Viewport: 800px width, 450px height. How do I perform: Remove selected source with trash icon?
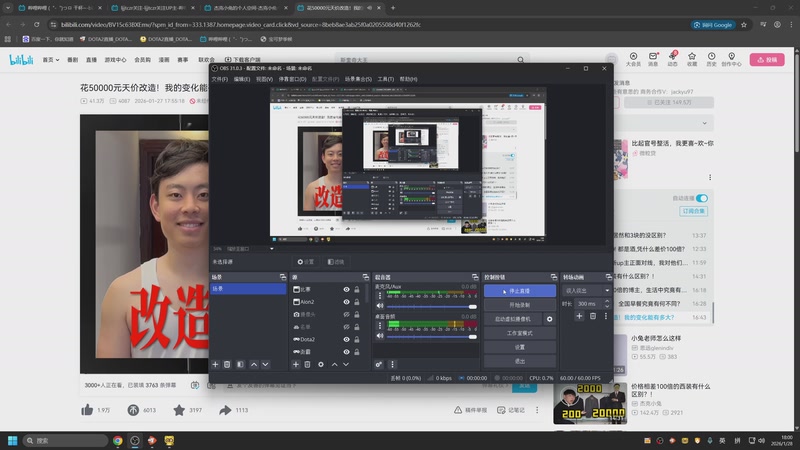(307, 364)
